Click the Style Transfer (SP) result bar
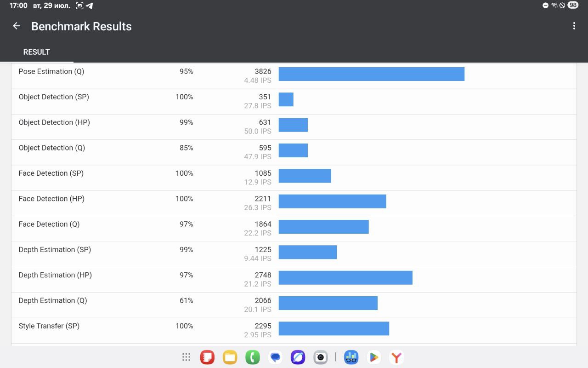 pos(334,328)
